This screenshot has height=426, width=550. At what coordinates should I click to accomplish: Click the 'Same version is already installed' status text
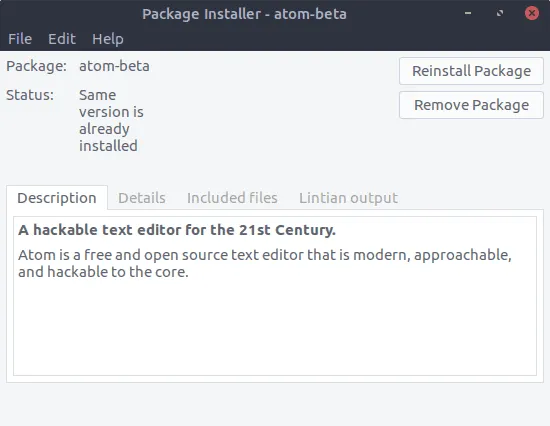(x=111, y=120)
